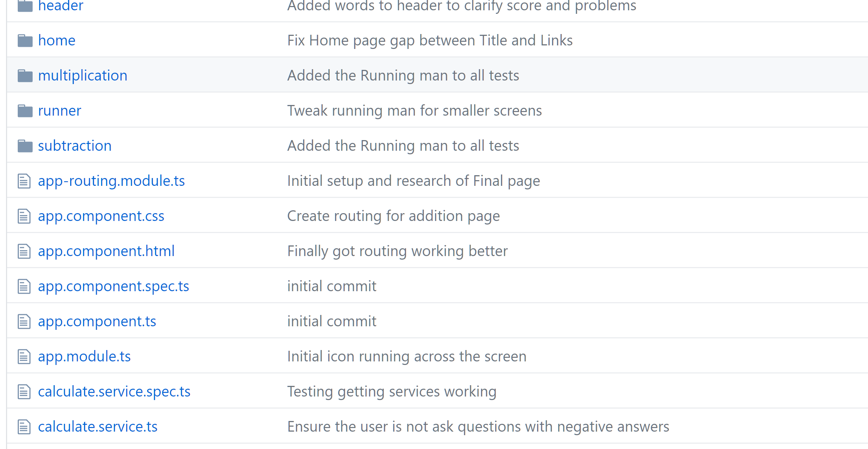Image resolution: width=868 pixels, height=449 pixels.
Task: Click the folder icon next to subtraction
Action: pyautogui.click(x=25, y=146)
